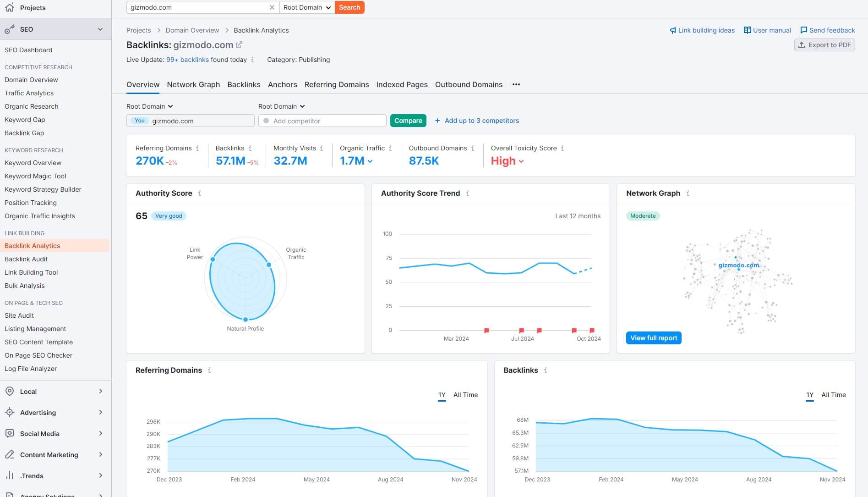Expand the Content Marketing sidebar section
Screen dimensions: 868x497
[101, 454]
